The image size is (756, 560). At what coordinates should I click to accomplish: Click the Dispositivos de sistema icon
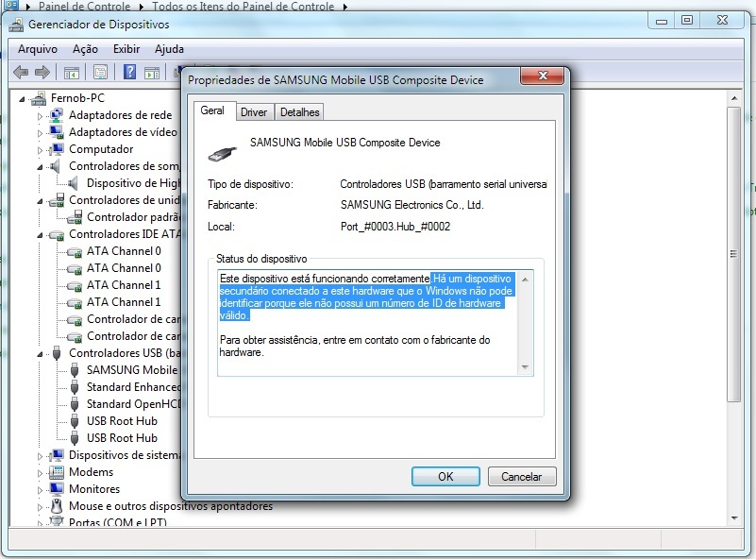pos(57,455)
